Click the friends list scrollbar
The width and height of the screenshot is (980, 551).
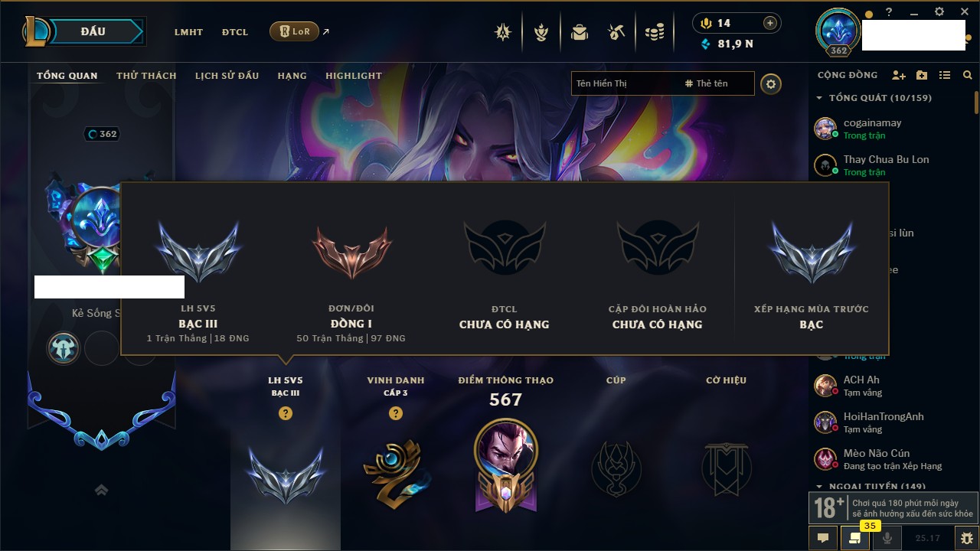tap(976, 102)
